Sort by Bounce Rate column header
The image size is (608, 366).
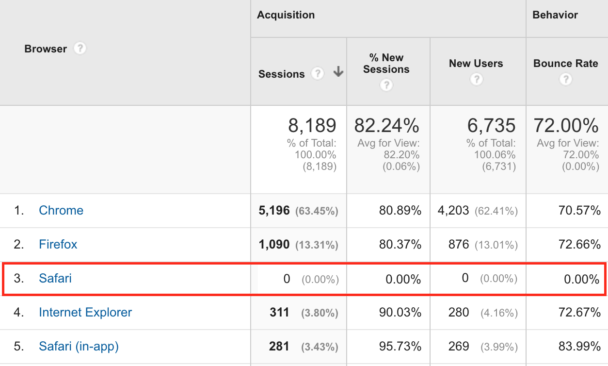click(x=566, y=63)
